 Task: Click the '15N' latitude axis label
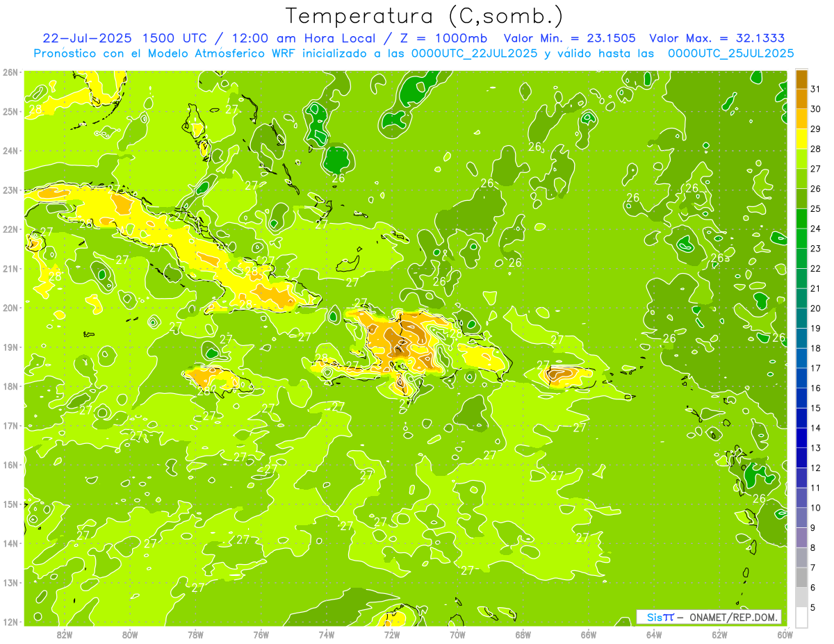(10, 504)
